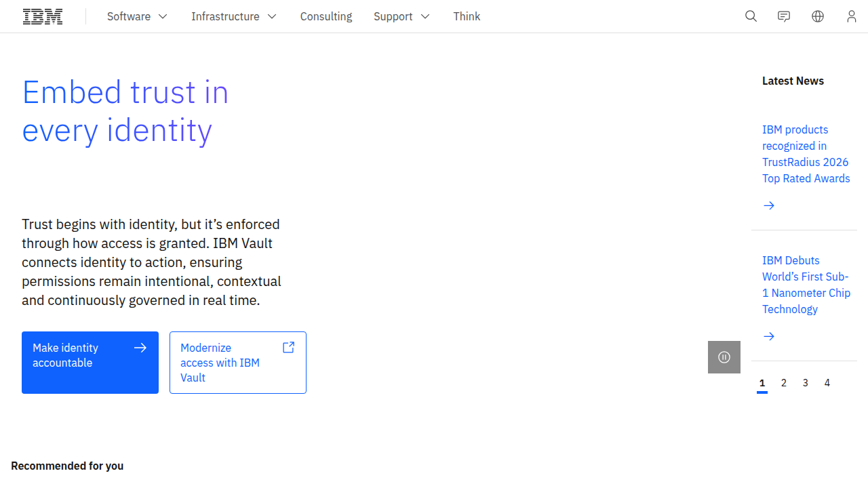Click the IBM logo in the header
Screen dimensions: 868x488
(43, 16)
